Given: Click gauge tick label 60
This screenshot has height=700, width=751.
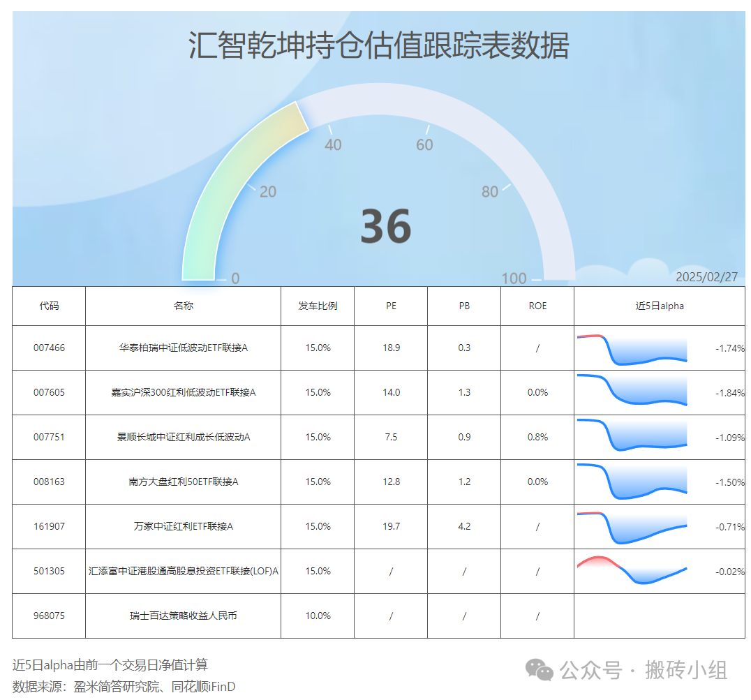Looking at the screenshot, I should pyautogui.click(x=424, y=144).
